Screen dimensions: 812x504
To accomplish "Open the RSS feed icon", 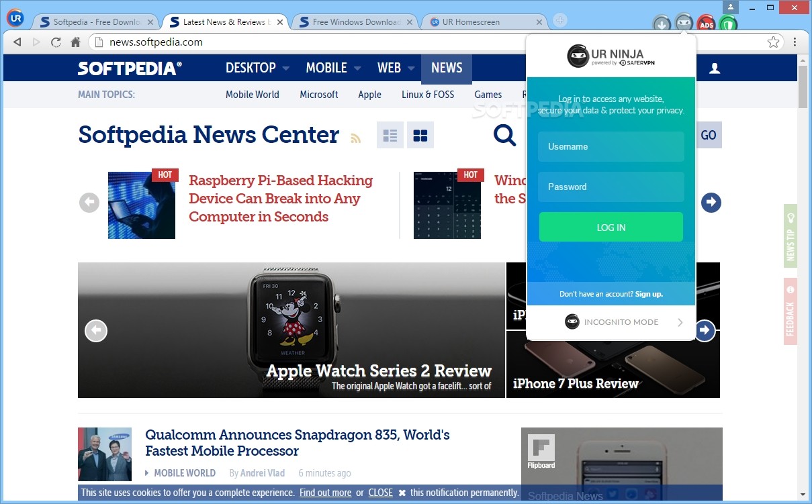I will point(355,139).
